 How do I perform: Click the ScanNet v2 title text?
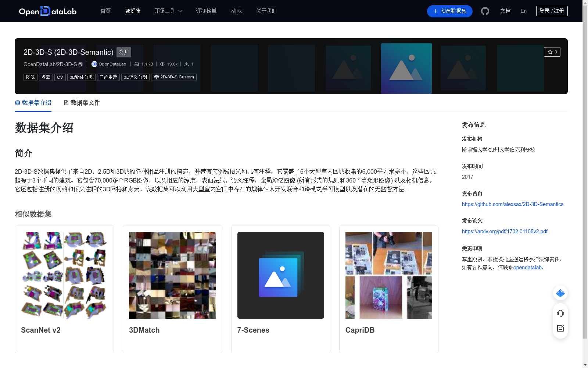[x=41, y=330]
